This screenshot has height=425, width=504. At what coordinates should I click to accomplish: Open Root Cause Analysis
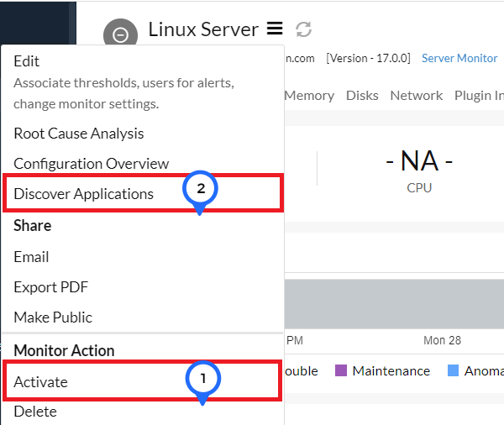pyautogui.click(x=78, y=134)
